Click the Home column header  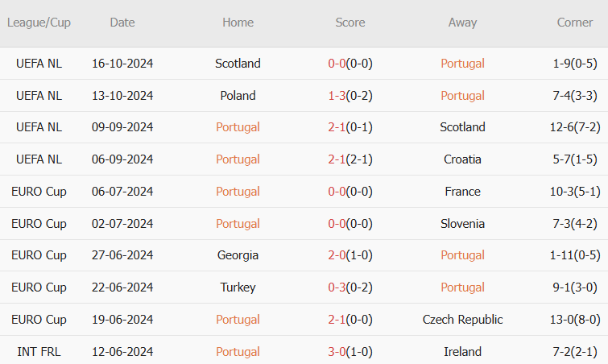[238, 23]
